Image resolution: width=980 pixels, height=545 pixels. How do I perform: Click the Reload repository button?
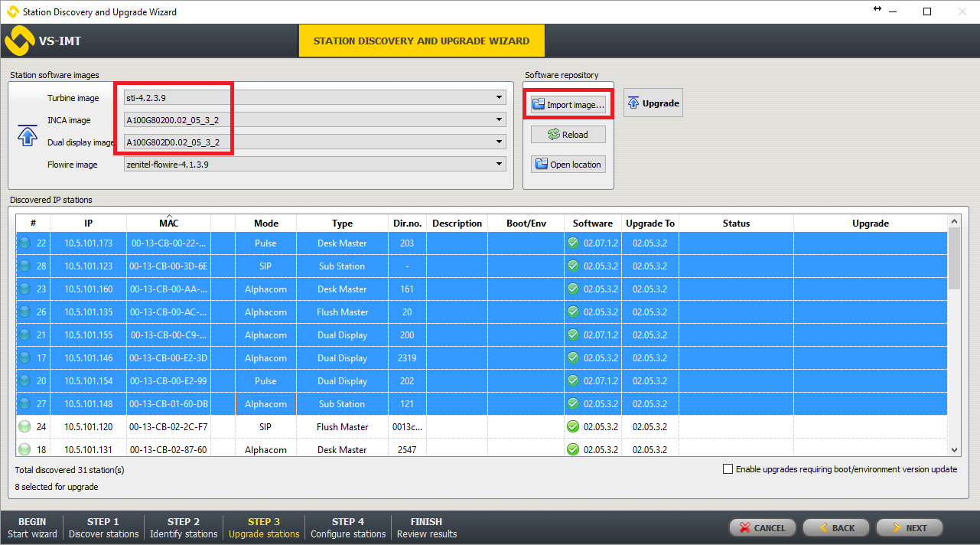[x=568, y=135]
